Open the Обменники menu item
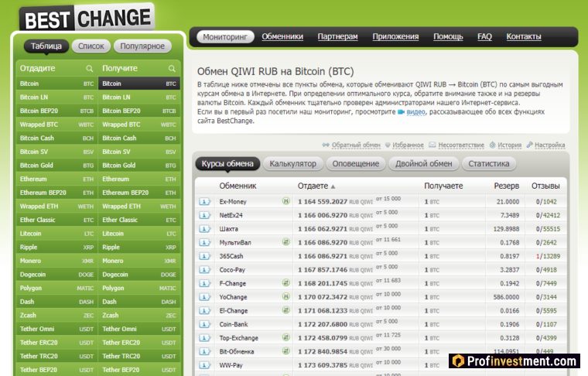 click(282, 36)
